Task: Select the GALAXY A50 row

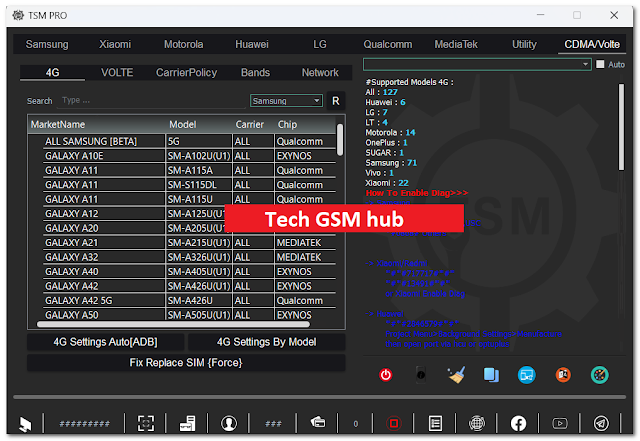Action: pos(189,315)
